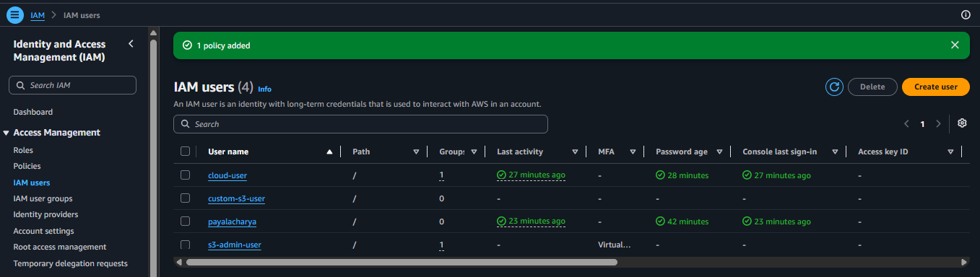The image size is (980, 277).
Task: Open Policies in sidebar
Action: point(27,166)
